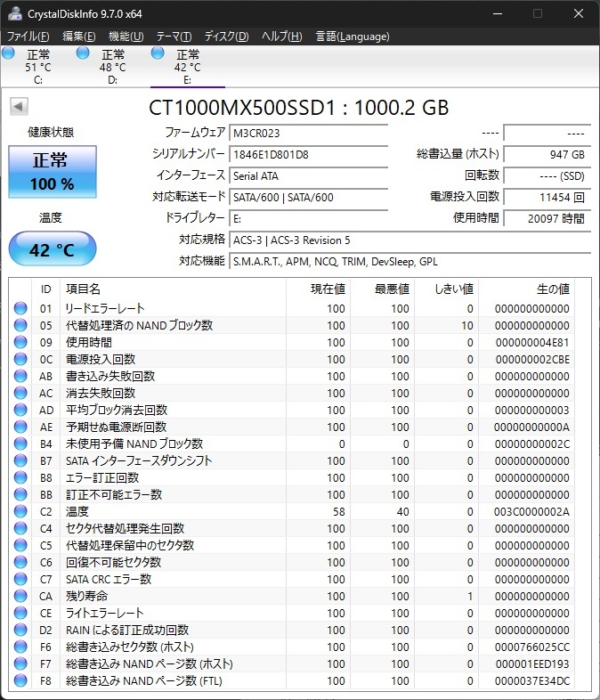Open the 編集(E) menu

tap(79, 37)
